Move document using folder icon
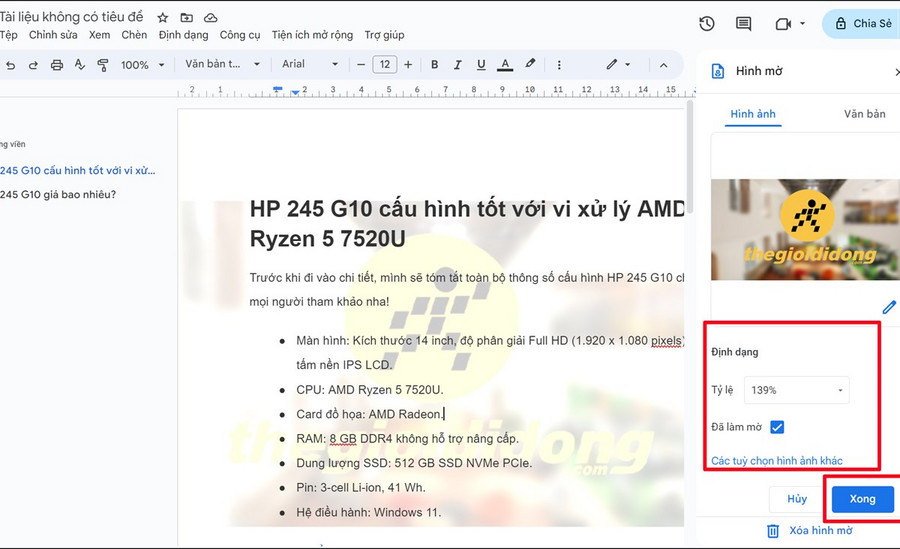The height and width of the screenshot is (549, 900). coord(187,18)
